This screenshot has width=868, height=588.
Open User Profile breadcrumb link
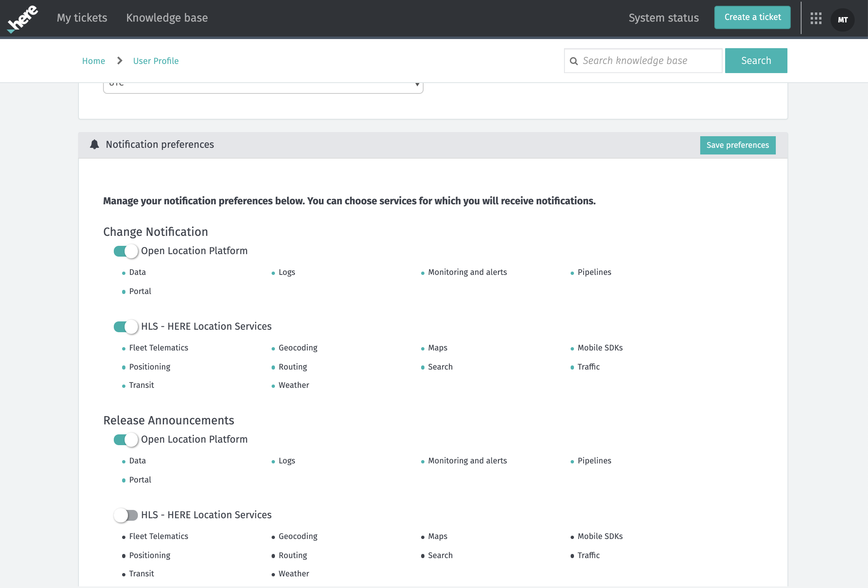[156, 61]
